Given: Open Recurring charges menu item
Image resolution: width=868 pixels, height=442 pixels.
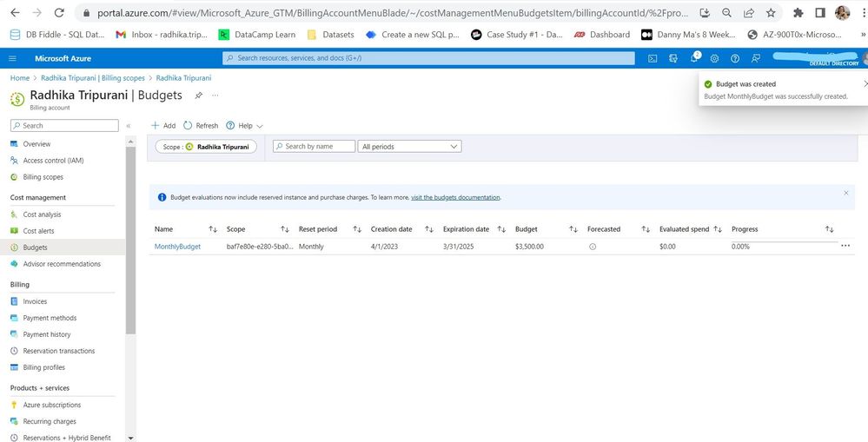Looking at the screenshot, I should [50, 421].
